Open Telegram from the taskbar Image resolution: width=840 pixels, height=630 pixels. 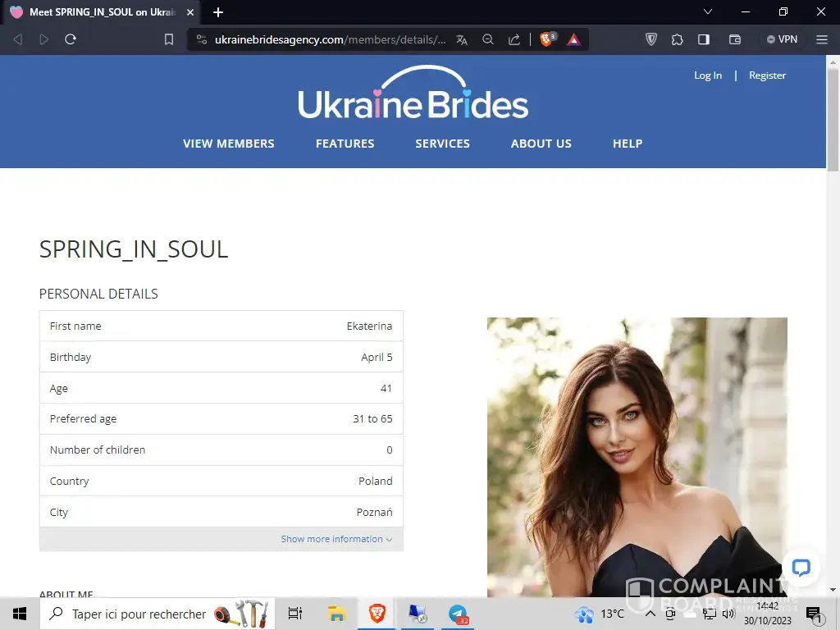tap(458, 614)
